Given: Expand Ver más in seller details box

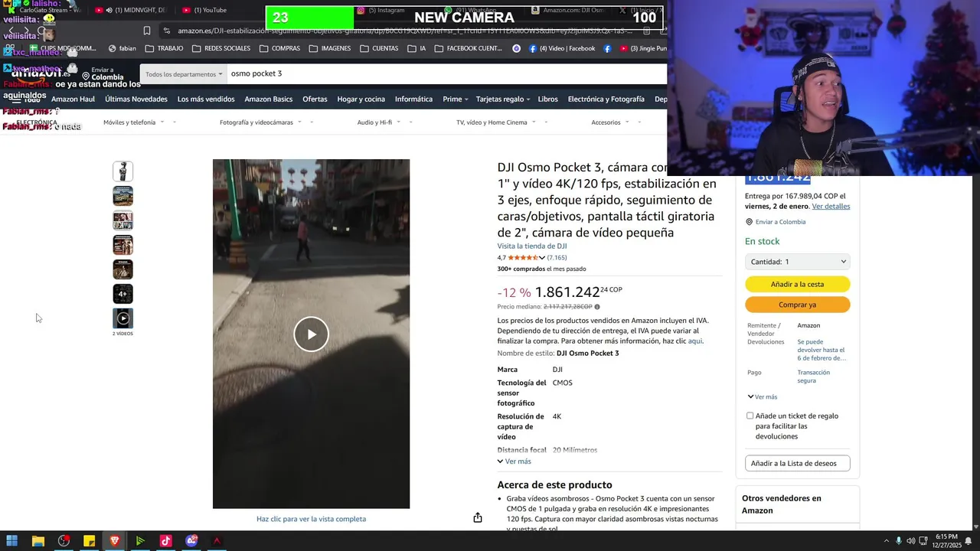Looking at the screenshot, I should click(x=762, y=397).
